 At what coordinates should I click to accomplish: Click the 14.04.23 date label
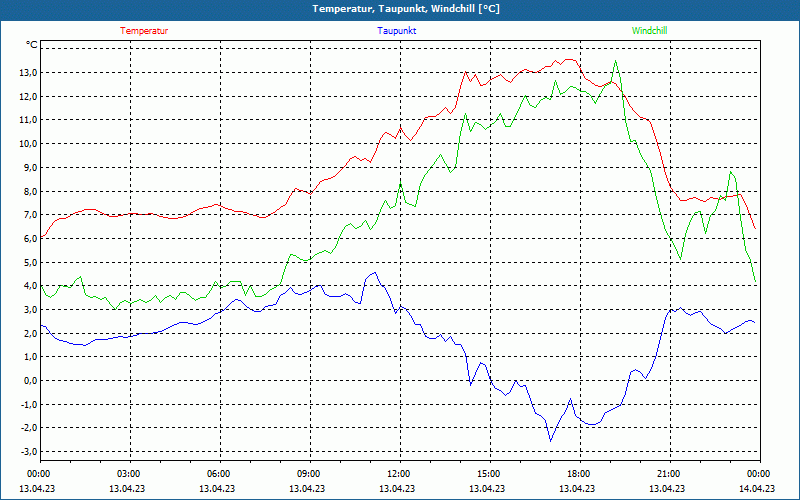757,488
